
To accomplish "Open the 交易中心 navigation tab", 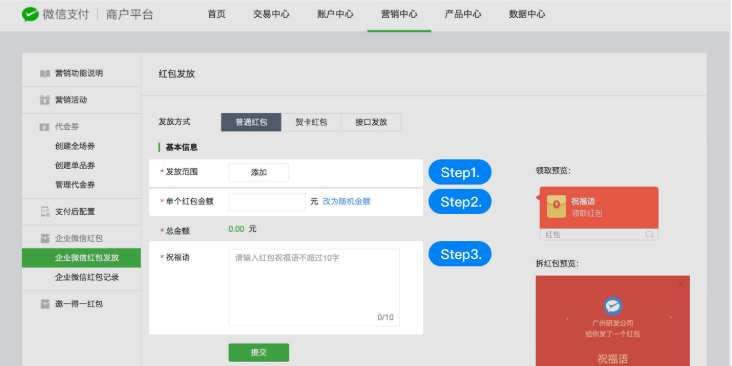I will (x=271, y=14).
